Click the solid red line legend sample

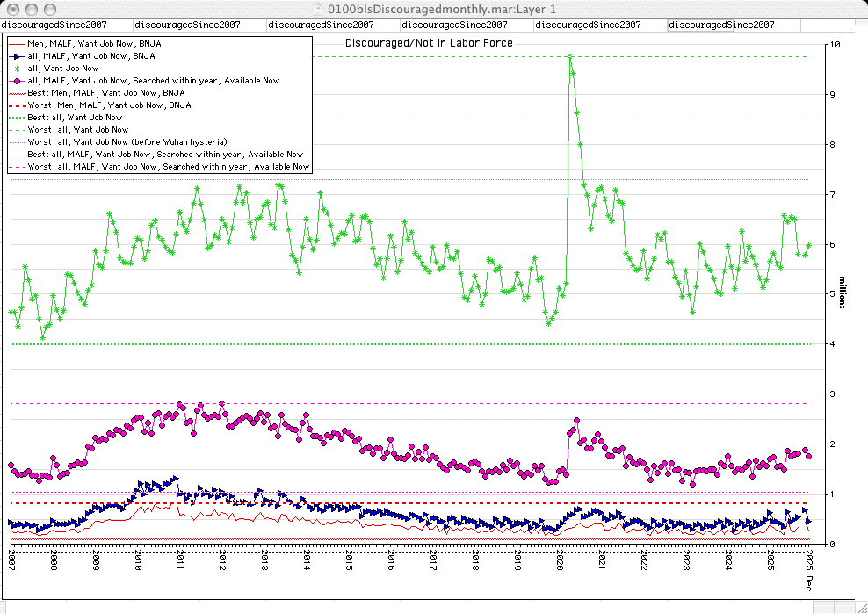(18, 42)
